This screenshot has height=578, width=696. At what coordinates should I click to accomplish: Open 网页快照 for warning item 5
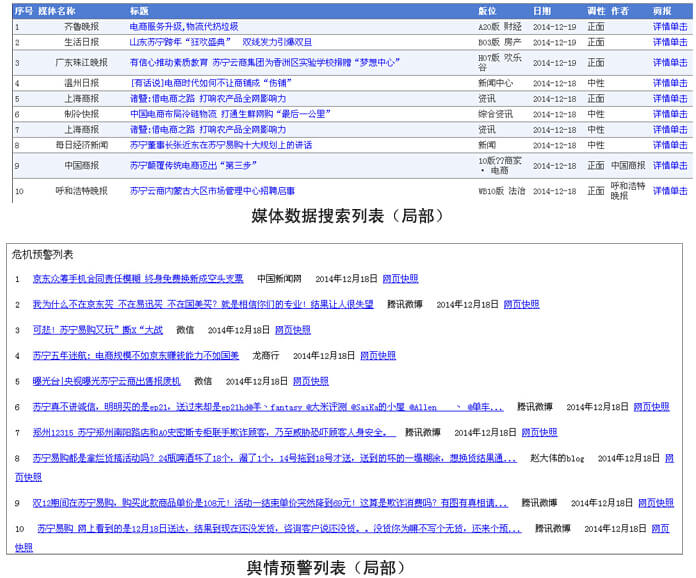(311, 381)
